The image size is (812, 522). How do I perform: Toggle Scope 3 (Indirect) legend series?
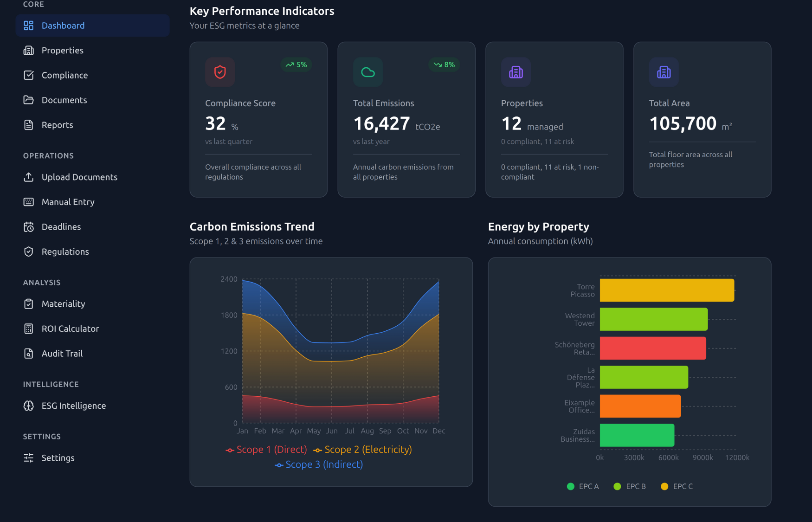point(319,464)
